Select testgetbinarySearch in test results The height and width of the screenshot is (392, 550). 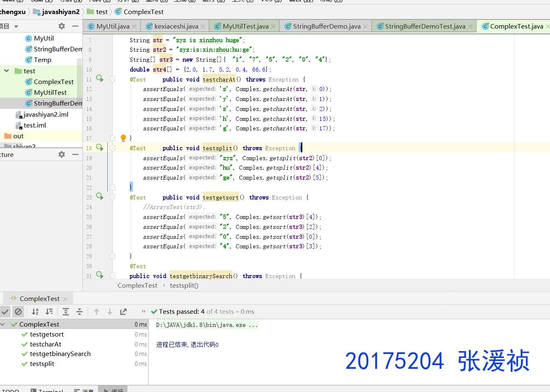click(x=60, y=354)
